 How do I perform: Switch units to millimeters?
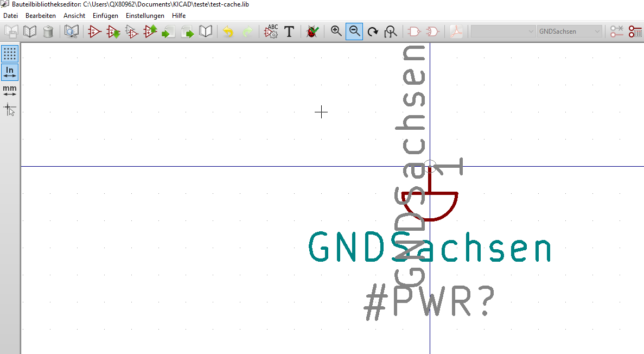click(x=9, y=91)
